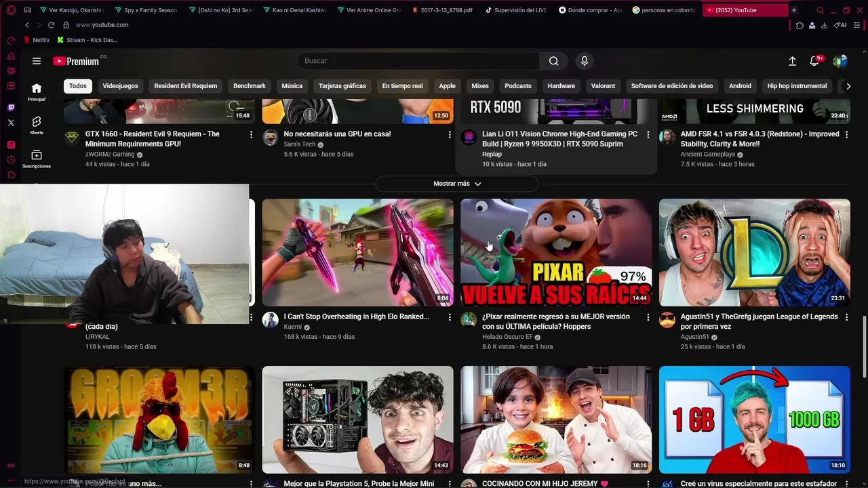Select the Benchmark filter chip
868x488 pixels.
click(250, 86)
